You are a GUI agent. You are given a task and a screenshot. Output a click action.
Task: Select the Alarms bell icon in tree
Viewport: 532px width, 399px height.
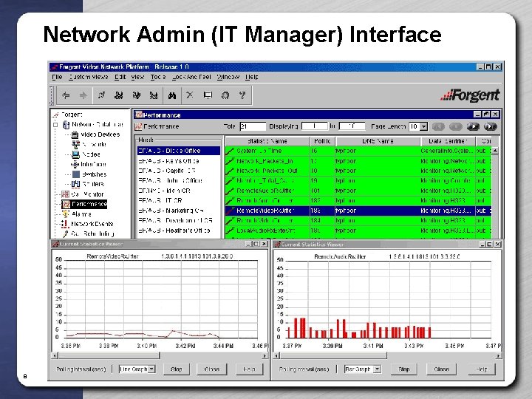pos(66,214)
